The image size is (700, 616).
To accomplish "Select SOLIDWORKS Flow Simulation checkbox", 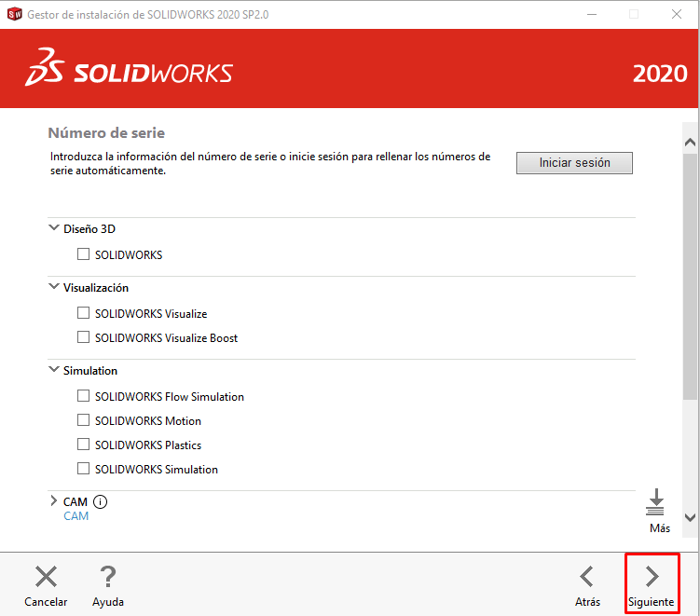I will coord(84,396).
